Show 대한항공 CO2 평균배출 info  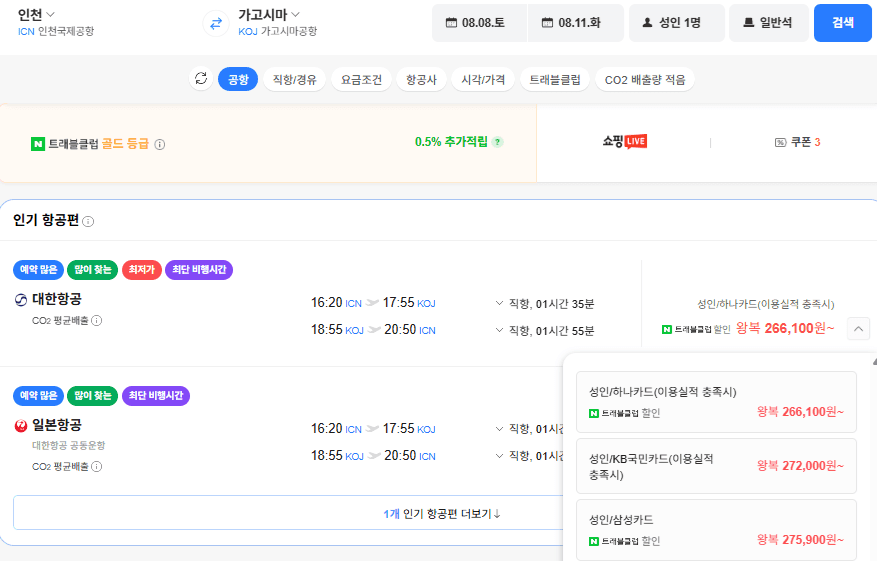coord(97,320)
